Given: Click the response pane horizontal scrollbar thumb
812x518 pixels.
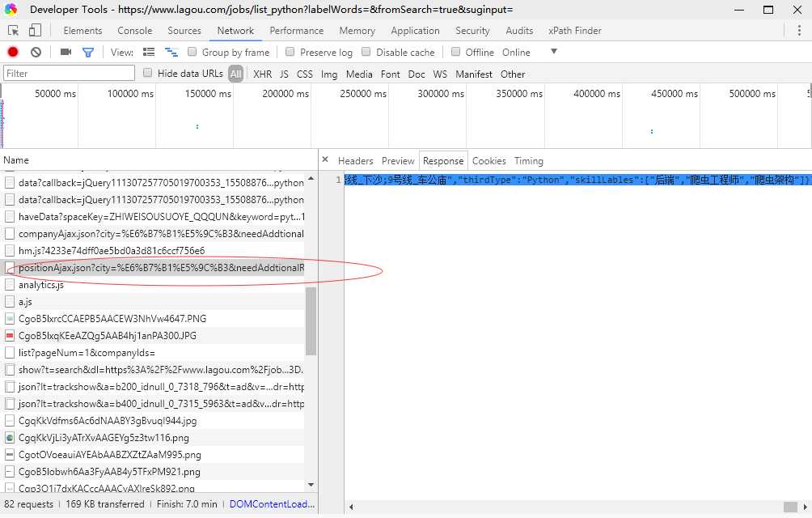Looking at the screenshot, I should 790,507.
